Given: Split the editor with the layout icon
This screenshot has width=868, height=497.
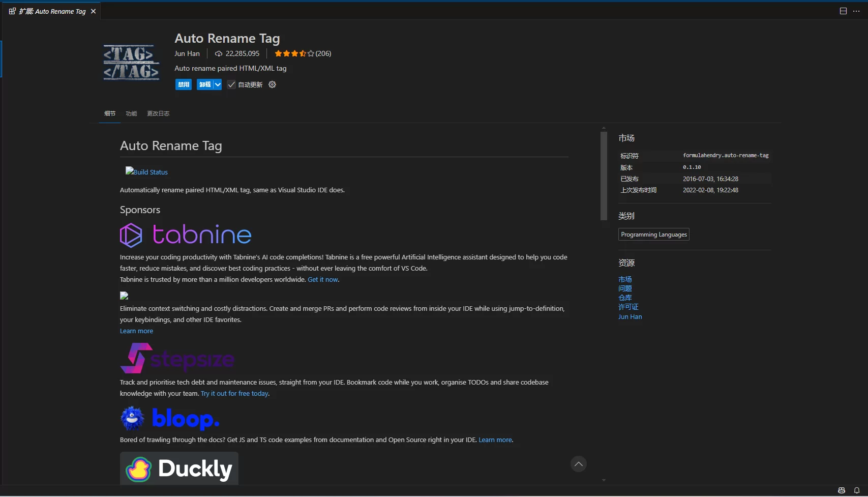Looking at the screenshot, I should tap(843, 11).
